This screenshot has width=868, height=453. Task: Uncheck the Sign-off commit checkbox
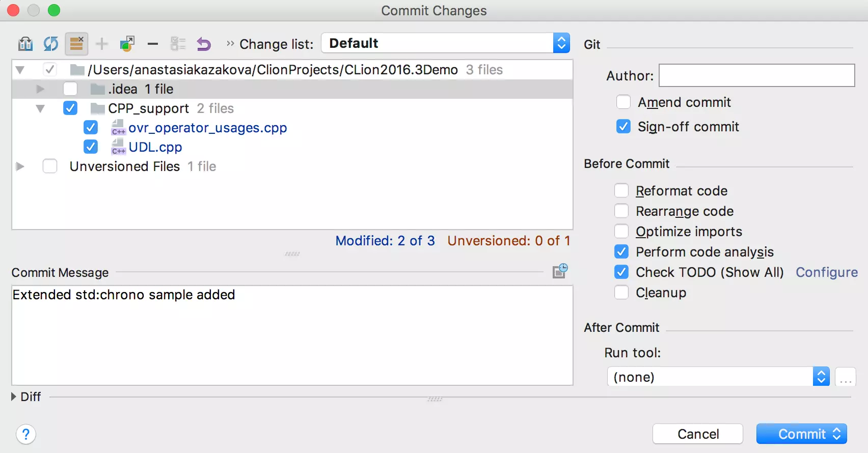coord(623,127)
